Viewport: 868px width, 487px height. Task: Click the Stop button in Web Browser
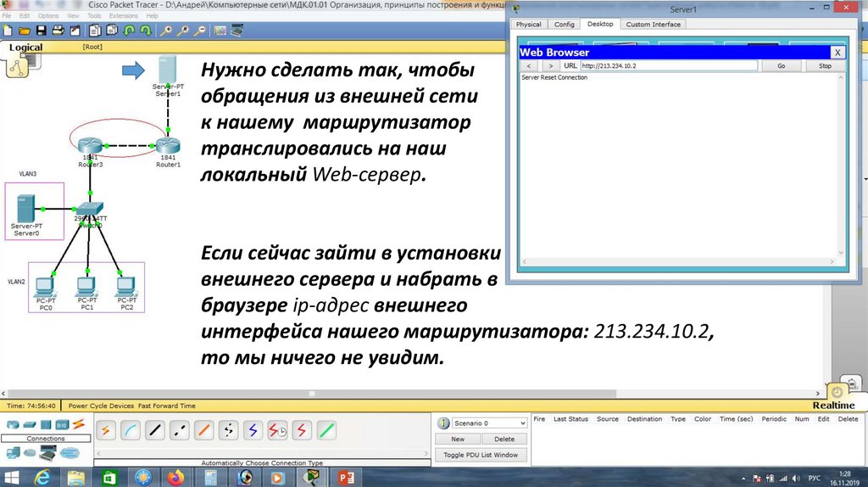click(825, 66)
